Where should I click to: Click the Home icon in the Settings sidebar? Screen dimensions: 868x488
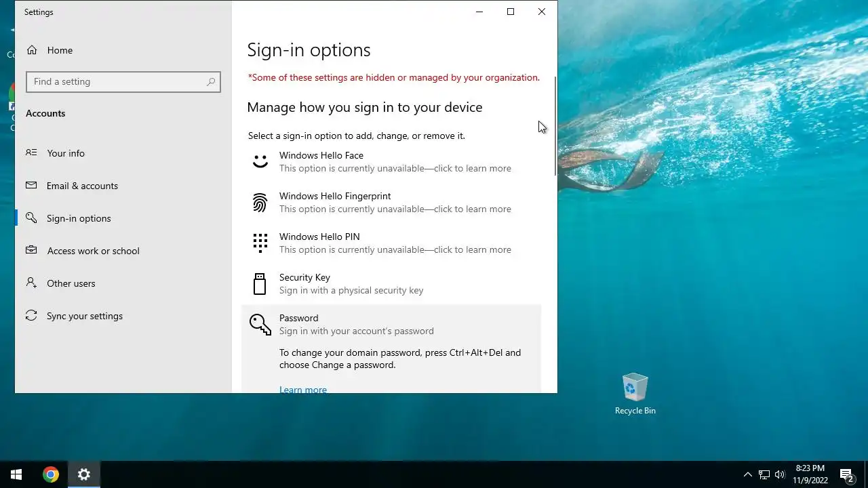(x=31, y=50)
